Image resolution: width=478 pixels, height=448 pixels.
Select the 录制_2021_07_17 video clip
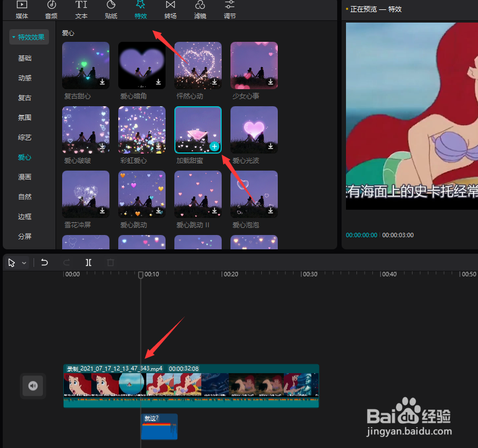[x=191, y=386]
